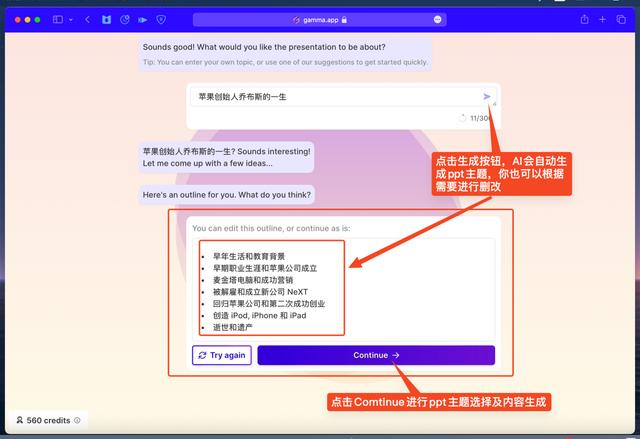Open the fast-forward extension icon in toolbar

pos(143,20)
